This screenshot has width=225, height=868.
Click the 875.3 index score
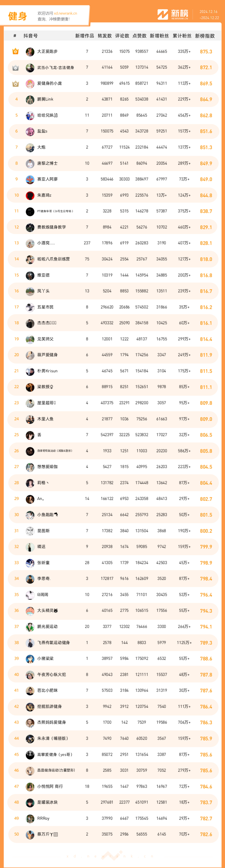pyautogui.click(x=206, y=52)
